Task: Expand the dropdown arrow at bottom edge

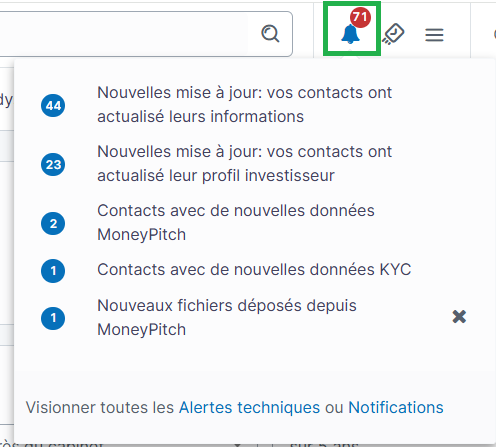Action: [237, 445]
